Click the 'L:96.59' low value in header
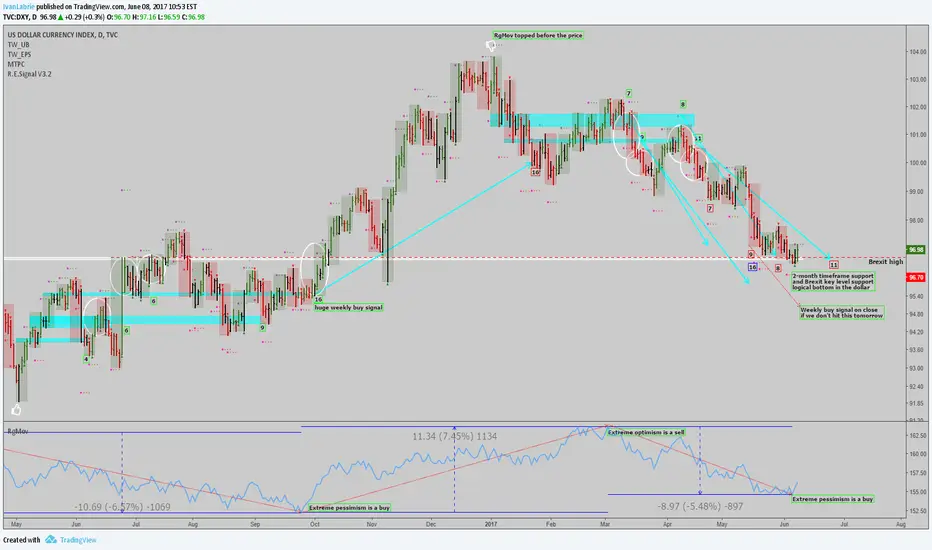This screenshot has width=932, height=550. (169, 17)
